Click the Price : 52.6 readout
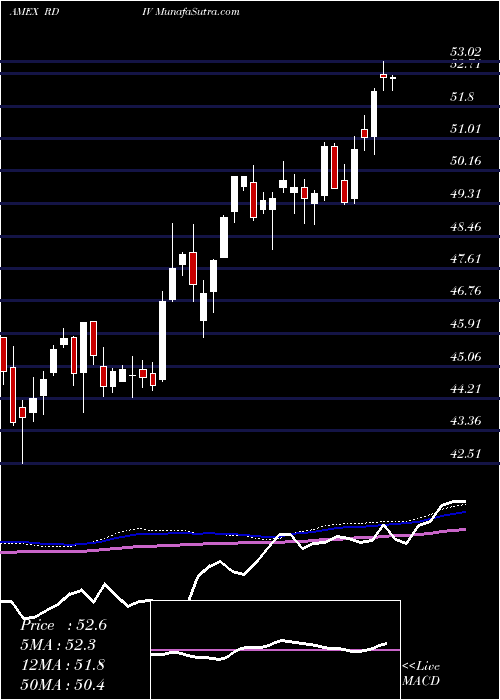 (x=63, y=625)
